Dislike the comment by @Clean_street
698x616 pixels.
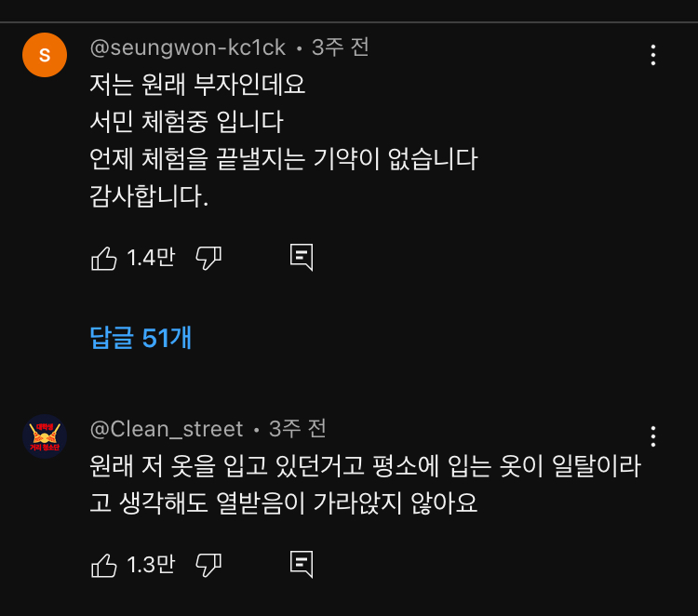[208, 564]
